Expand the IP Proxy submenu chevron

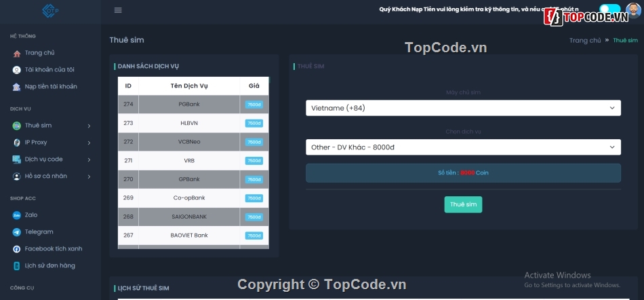tap(89, 143)
